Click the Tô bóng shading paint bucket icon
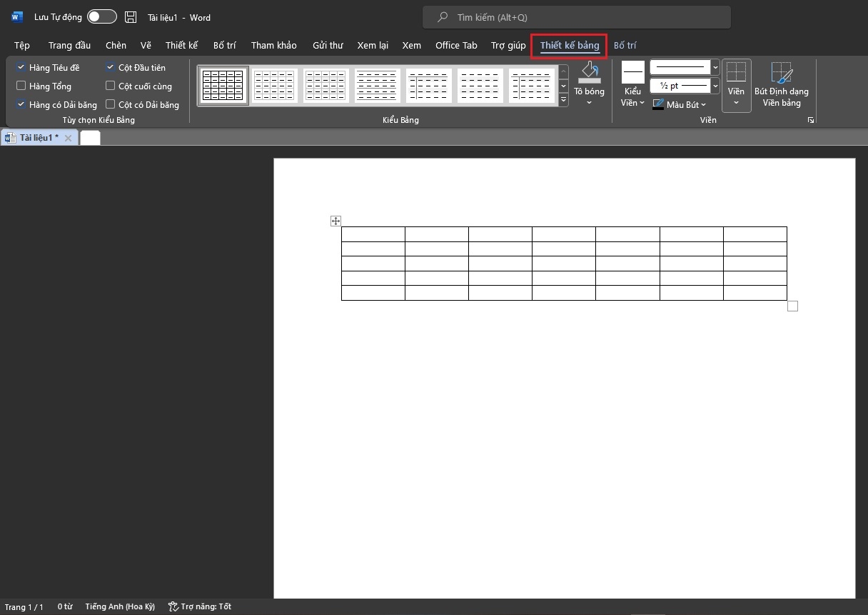The width and height of the screenshot is (868, 615). point(589,72)
